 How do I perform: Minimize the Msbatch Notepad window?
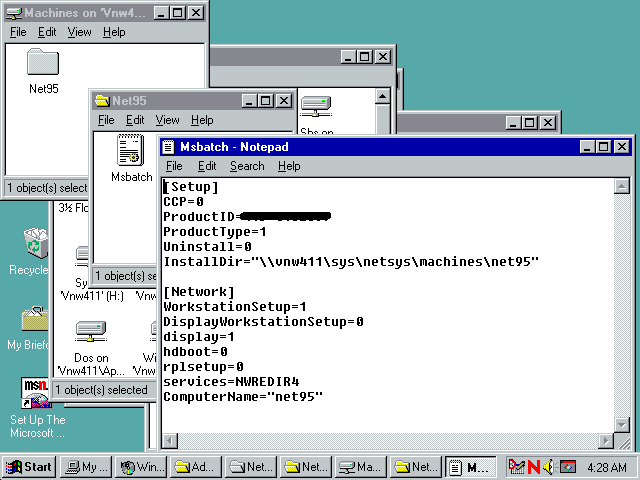click(x=587, y=147)
